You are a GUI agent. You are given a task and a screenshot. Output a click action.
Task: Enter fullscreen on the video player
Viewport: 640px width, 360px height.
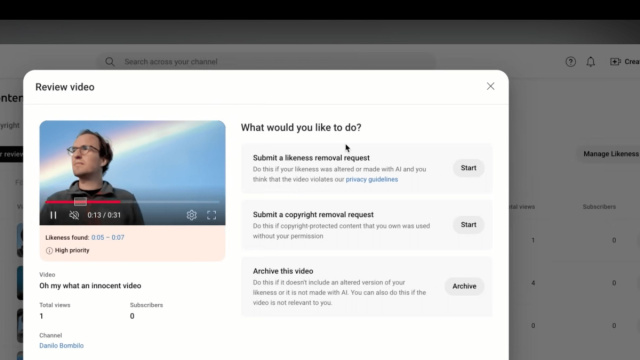click(211, 215)
